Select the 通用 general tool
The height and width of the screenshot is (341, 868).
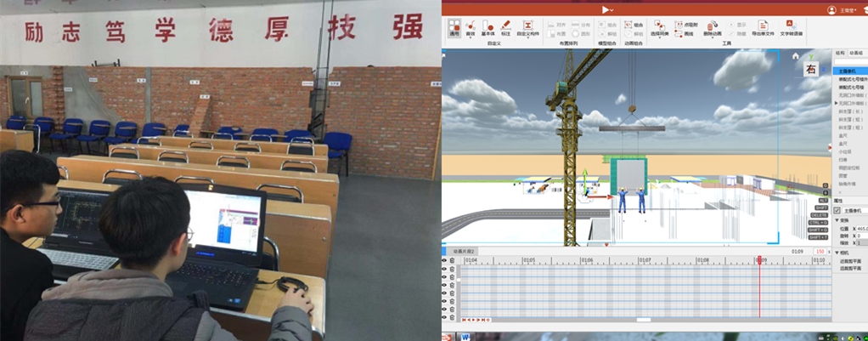[x=454, y=28]
